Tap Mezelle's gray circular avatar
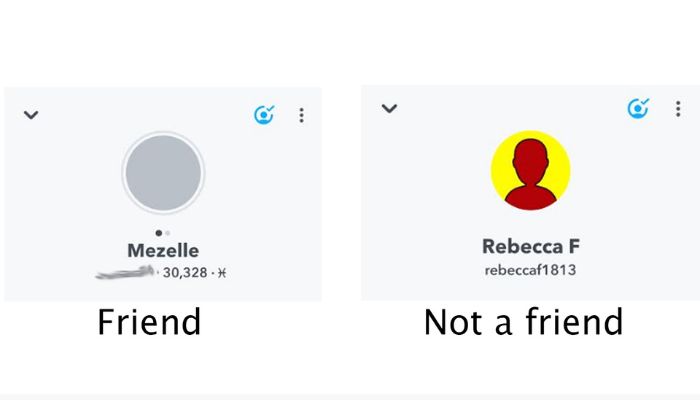Viewport: 700px width, 400px height. pos(163,173)
